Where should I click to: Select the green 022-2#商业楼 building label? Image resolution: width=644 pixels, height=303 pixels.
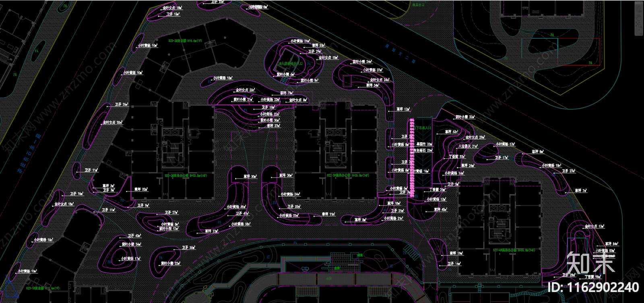click(x=185, y=41)
